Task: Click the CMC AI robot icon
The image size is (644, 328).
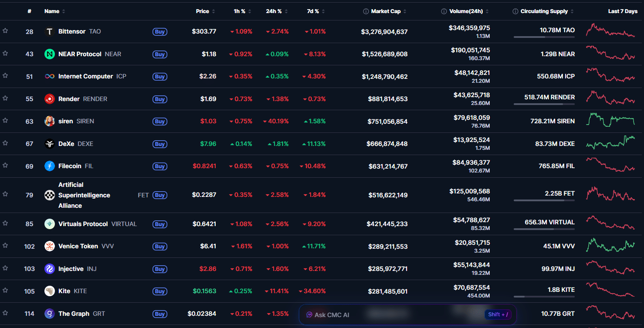Action: 309,314
